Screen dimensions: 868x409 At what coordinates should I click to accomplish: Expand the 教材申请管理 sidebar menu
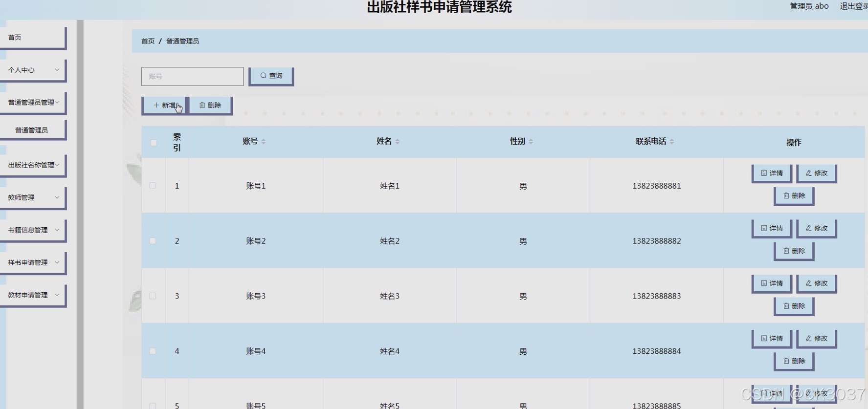[x=33, y=295]
